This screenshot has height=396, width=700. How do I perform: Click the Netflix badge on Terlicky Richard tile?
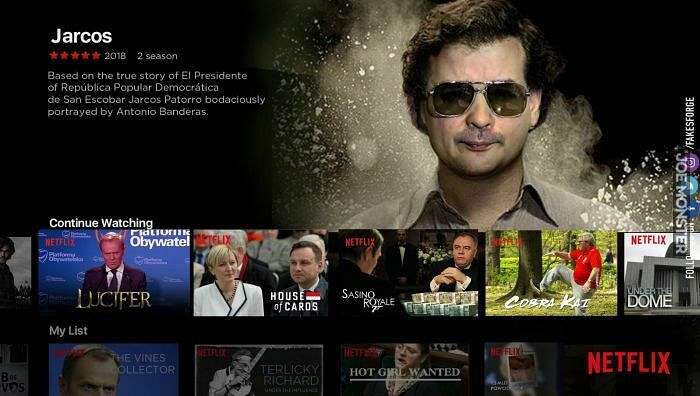[212, 353]
